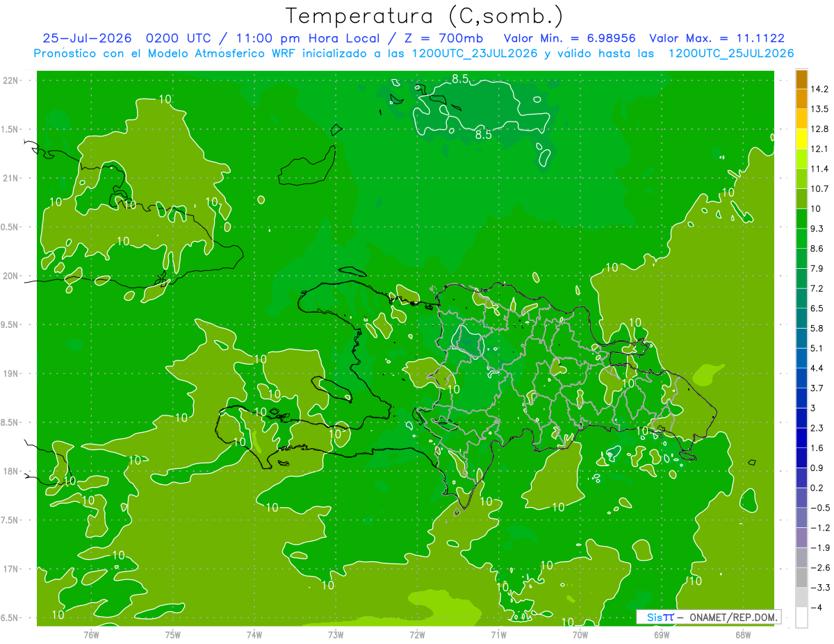
Task: Pick the brown-orange swatch above 14.2
Action: tap(801, 79)
